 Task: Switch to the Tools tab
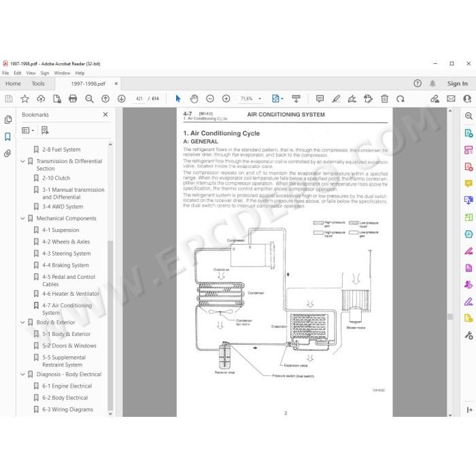(38, 84)
